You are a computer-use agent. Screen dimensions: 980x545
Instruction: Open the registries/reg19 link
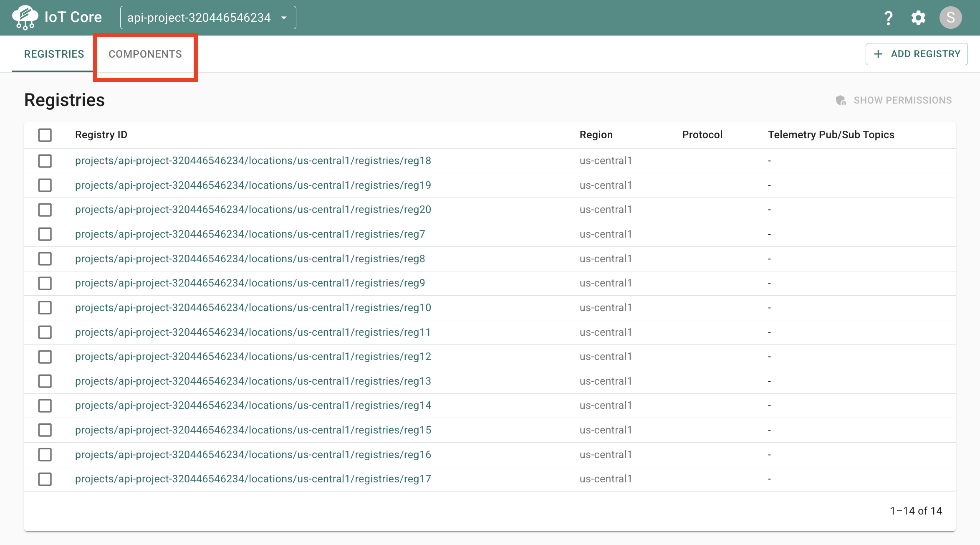tap(253, 185)
